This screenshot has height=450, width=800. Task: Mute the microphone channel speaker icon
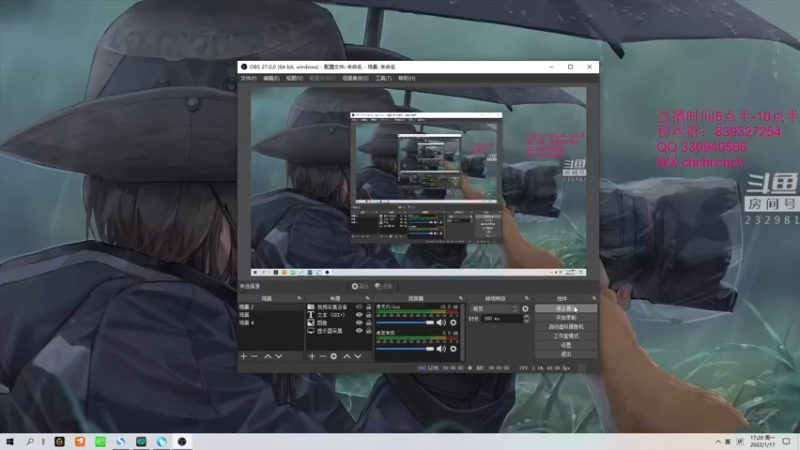(x=441, y=322)
